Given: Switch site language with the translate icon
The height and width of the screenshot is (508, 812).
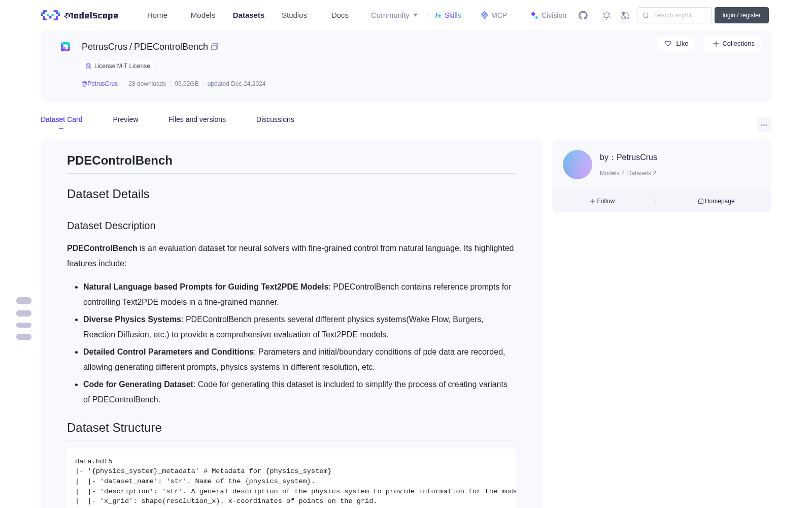Looking at the screenshot, I should (625, 15).
